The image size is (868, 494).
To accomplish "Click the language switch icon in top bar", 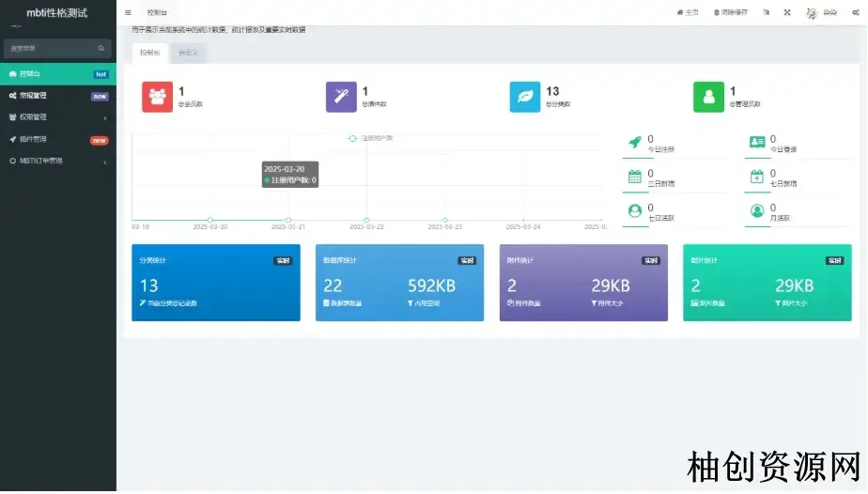I will (x=766, y=12).
